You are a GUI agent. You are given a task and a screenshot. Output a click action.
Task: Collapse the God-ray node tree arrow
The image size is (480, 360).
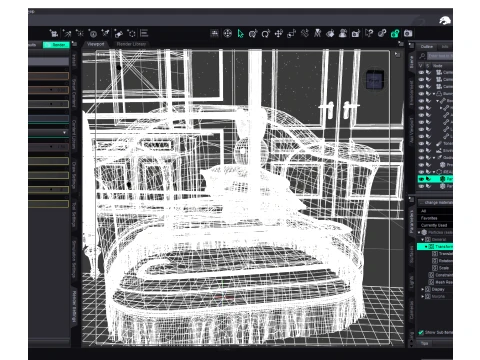pyautogui.click(x=434, y=158)
